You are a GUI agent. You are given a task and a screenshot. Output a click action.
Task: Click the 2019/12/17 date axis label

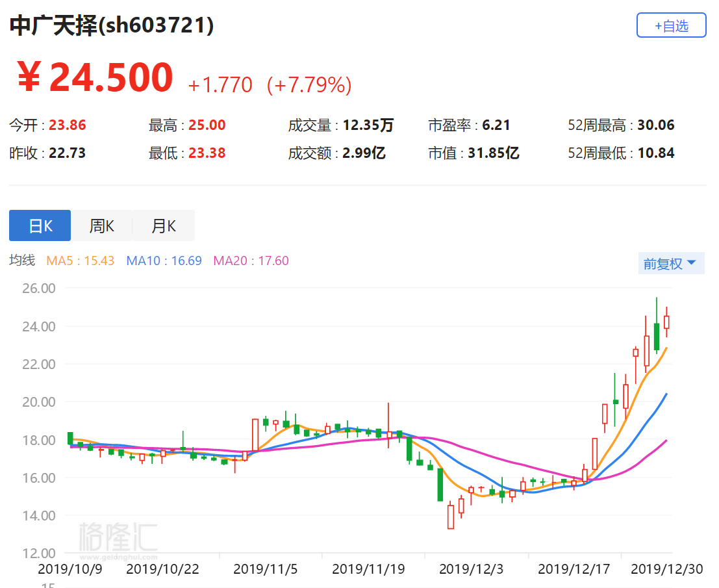click(x=574, y=569)
